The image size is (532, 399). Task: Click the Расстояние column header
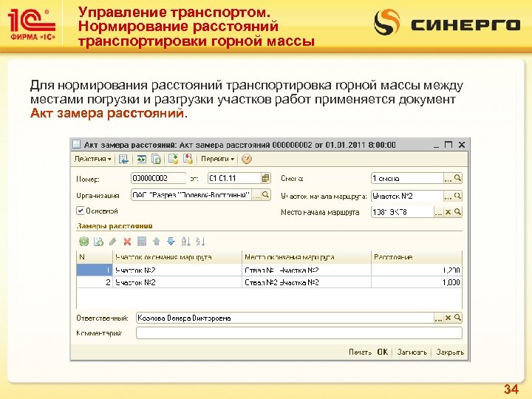point(417,257)
